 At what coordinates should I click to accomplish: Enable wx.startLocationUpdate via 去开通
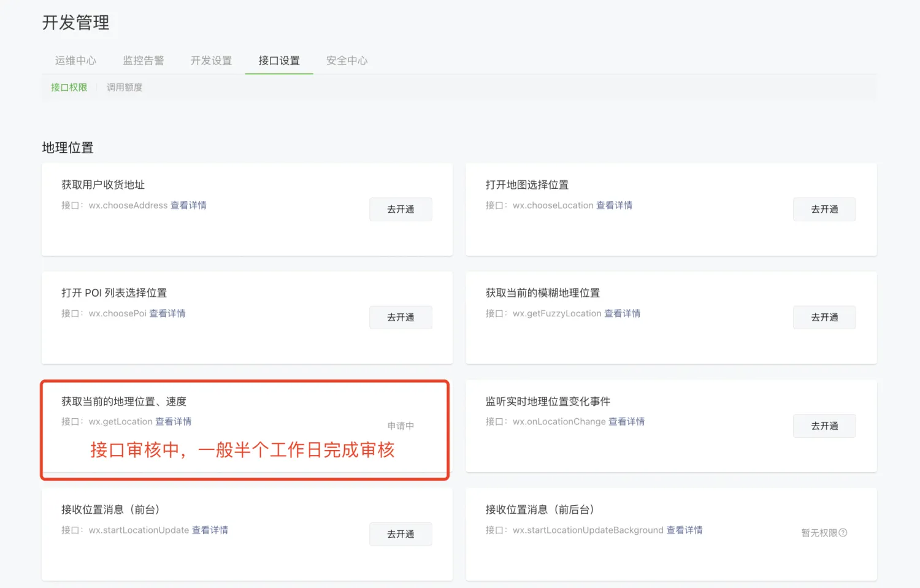(401, 534)
